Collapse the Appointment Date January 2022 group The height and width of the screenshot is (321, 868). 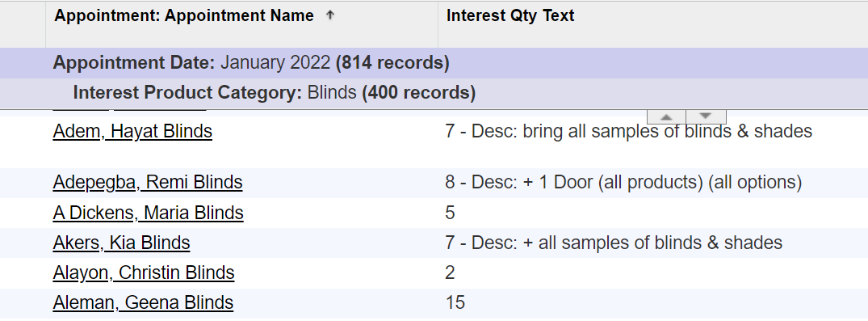pyautogui.click(x=251, y=62)
